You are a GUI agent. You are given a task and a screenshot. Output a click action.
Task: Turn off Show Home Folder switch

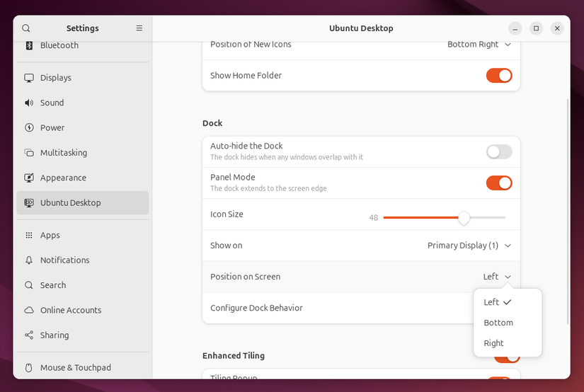click(498, 76)
